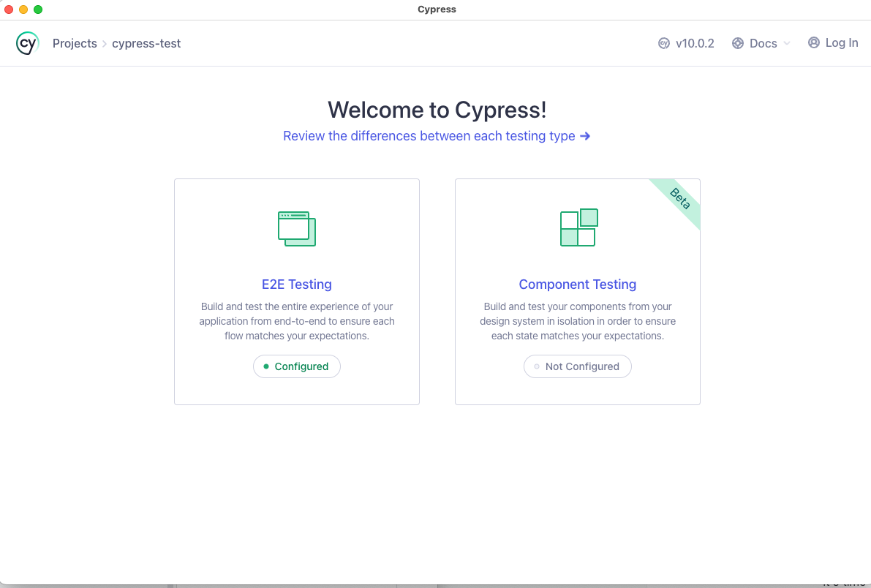Viewport: 871px width, 588px height.
Task: Click the Beta ribbon on Component Testing
Action: point(679,200)
